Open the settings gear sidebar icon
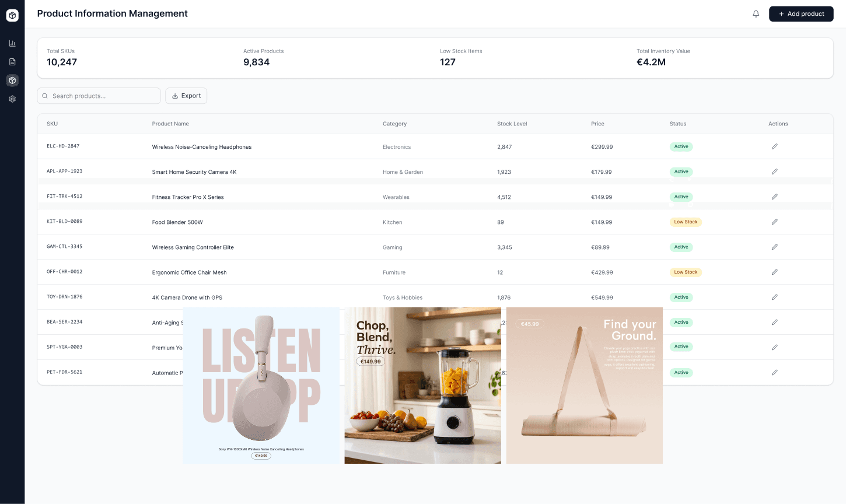Viewport: 846px width, 504px height. [12, 99]
